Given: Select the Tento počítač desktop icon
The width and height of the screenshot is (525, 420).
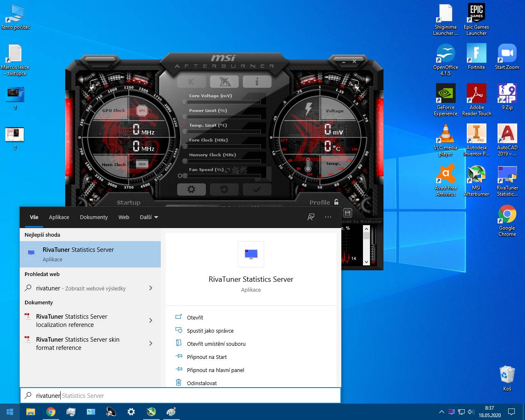Looking at the screenshot, I should [15, 17].
